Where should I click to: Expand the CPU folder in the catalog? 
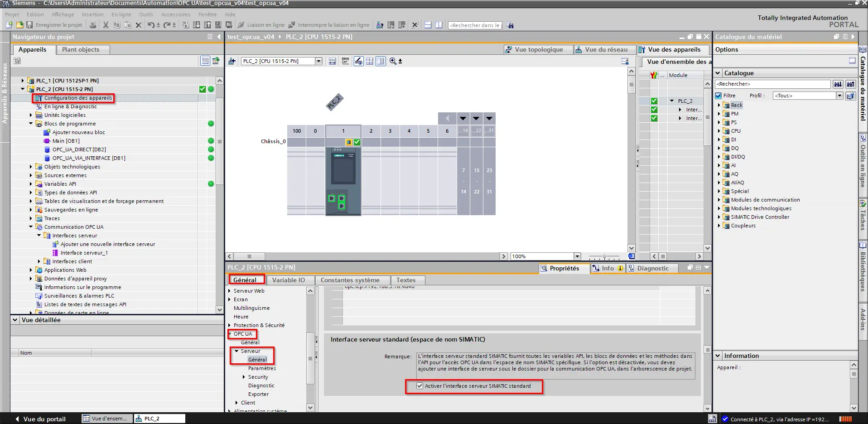tap(719, 131)
